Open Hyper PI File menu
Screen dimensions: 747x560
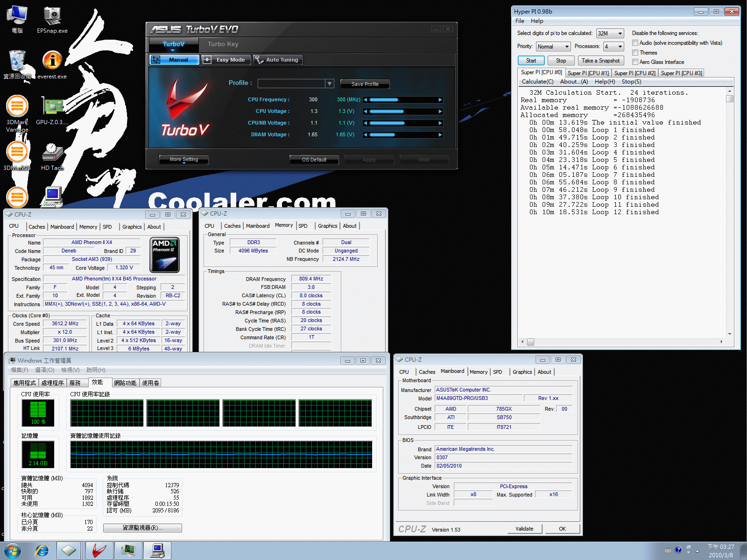tap(520, 21)
